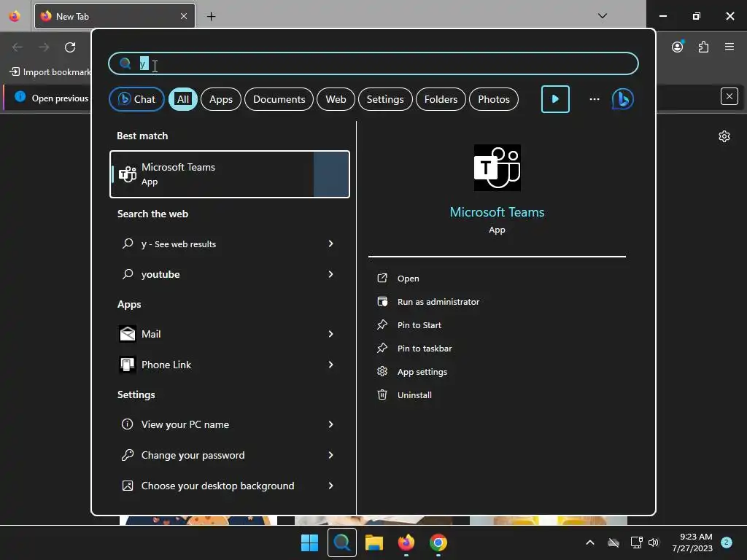The height and width of the screenshot is (560, 747).
Task: Click the play button beside the Photos filter
Action: pos(555,99)
